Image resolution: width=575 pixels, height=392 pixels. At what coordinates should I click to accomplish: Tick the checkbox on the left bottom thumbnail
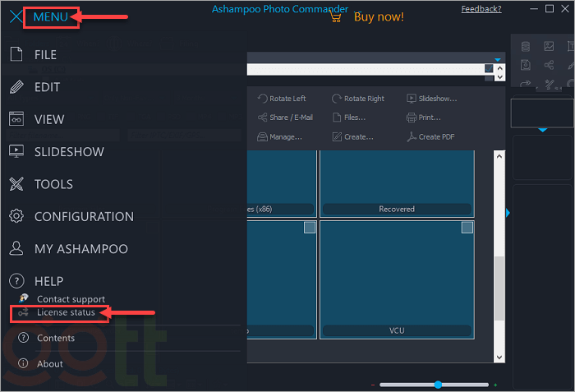tap(310, 228)
